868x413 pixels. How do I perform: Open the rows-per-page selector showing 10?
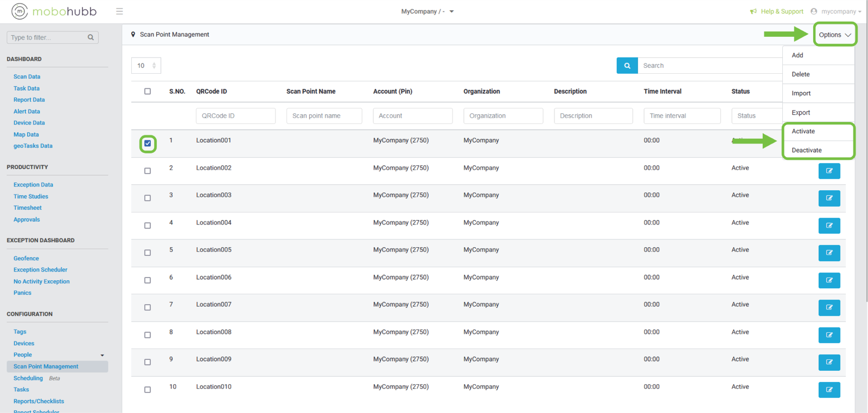coord(146,66)
